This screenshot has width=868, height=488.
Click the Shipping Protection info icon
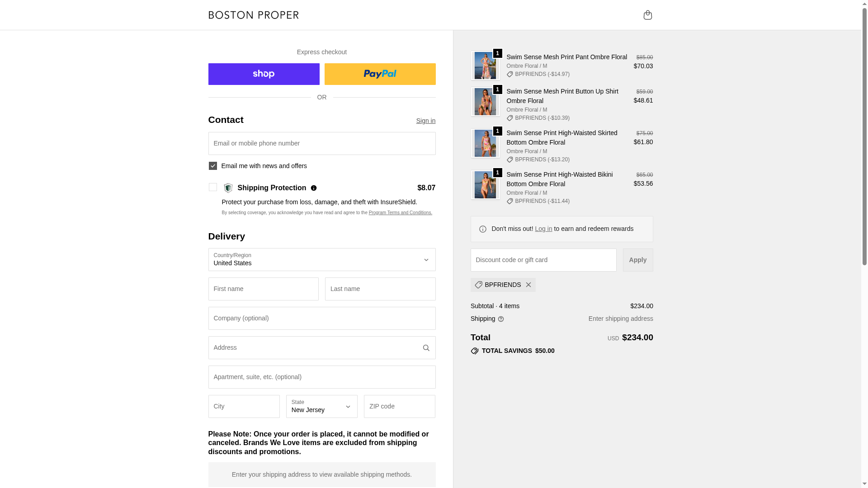[x=314, y=188]
